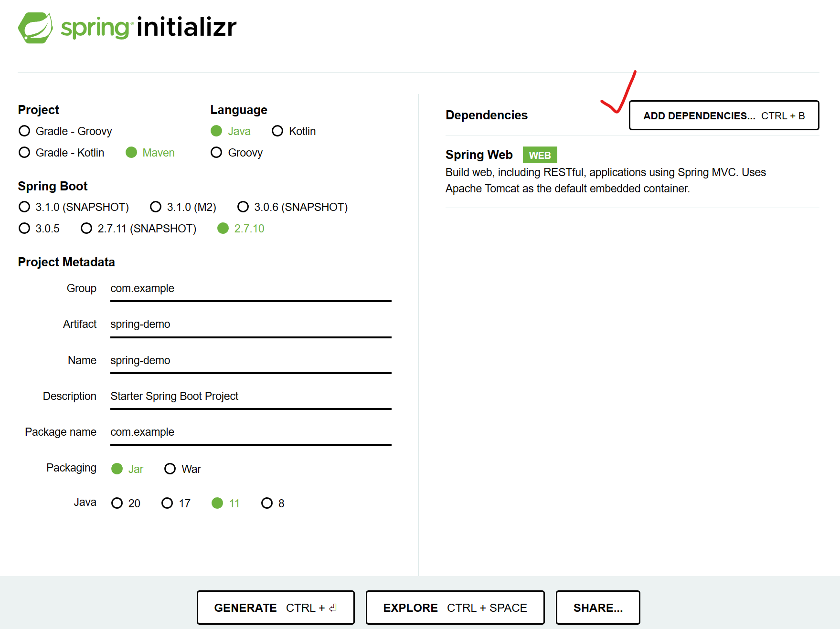Select Spring Boot 3.0.6 (SNAPSHOT)
The height and width of the screenshot is (629, 840).
click(x=292, y=207)
